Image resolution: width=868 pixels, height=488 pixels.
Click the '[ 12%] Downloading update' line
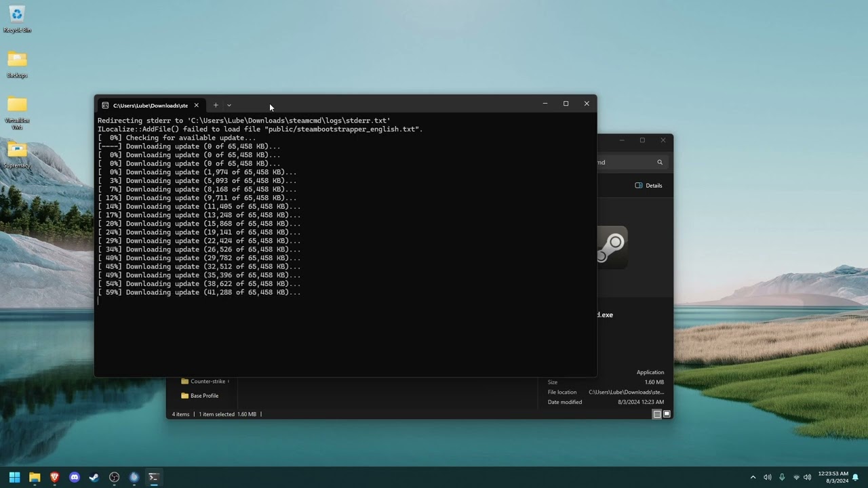(197, 198)
